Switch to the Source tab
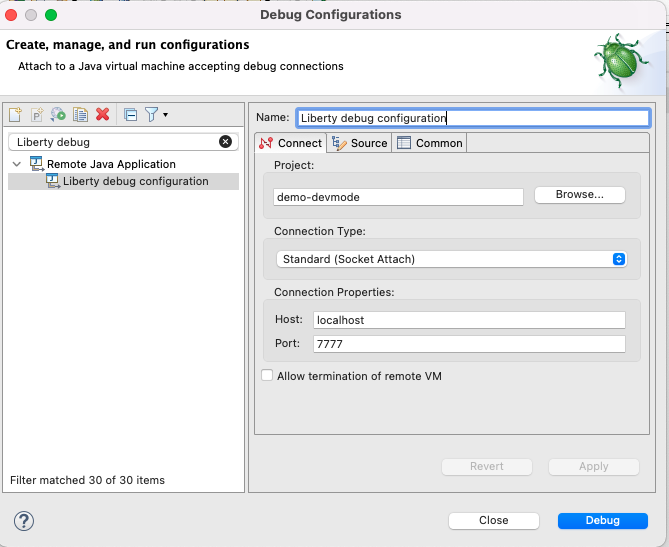Image resolution: width=669 pixels, height=547 pixels. coord(360,143)
